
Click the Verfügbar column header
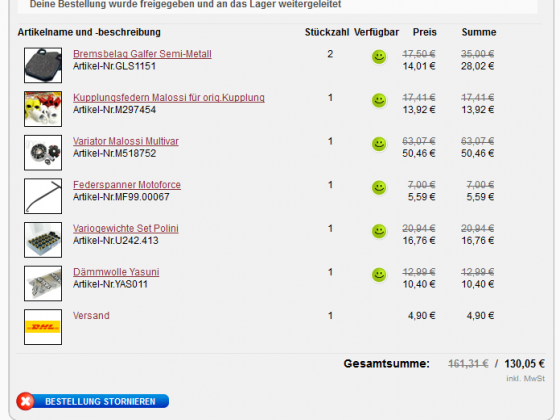(376, 32)
